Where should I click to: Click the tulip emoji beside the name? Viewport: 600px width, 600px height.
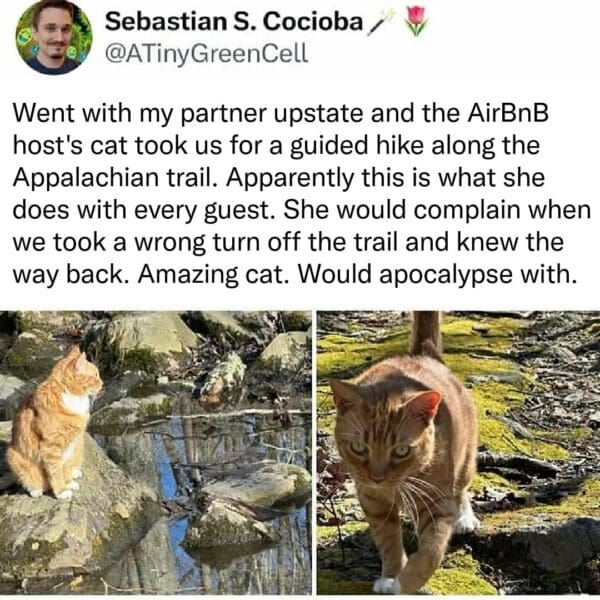(416, 21)
